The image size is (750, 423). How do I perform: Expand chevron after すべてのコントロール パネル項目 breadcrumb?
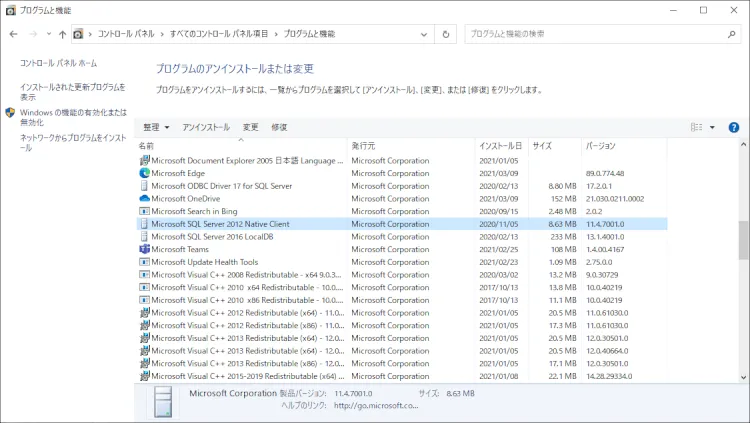pyautogui.click(x=276, y=34)
